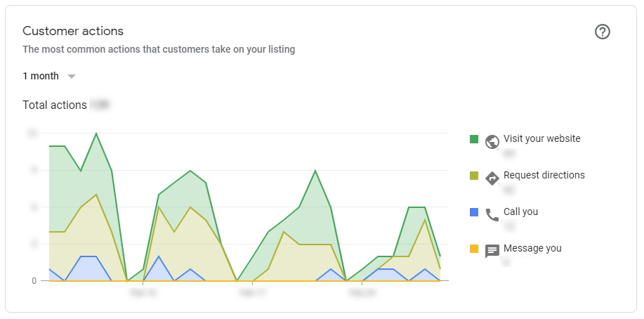The image size is (644, 319).
Task: Select the 'Visit your website' legend label
Action: click(541, 138)
